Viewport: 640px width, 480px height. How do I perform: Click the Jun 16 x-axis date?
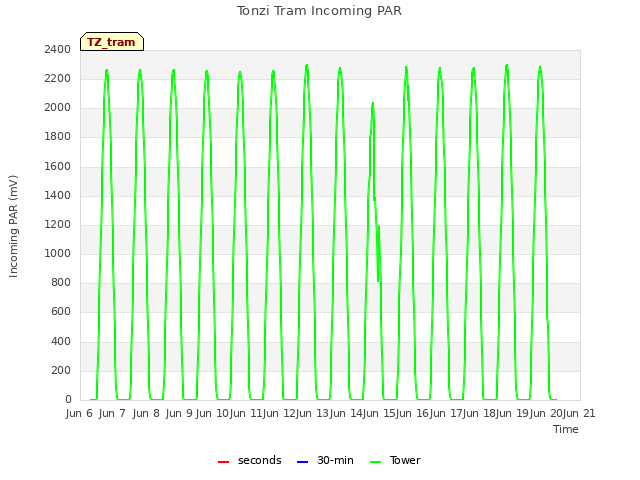pos(413,413)
